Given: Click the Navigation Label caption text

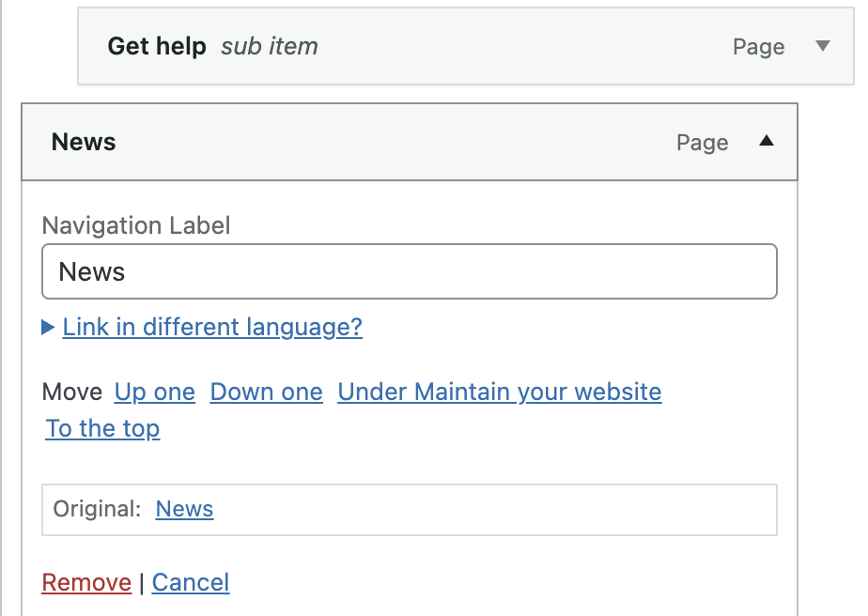Looking at the screenshot, I should pyautogui.click(x=136, y=225).
